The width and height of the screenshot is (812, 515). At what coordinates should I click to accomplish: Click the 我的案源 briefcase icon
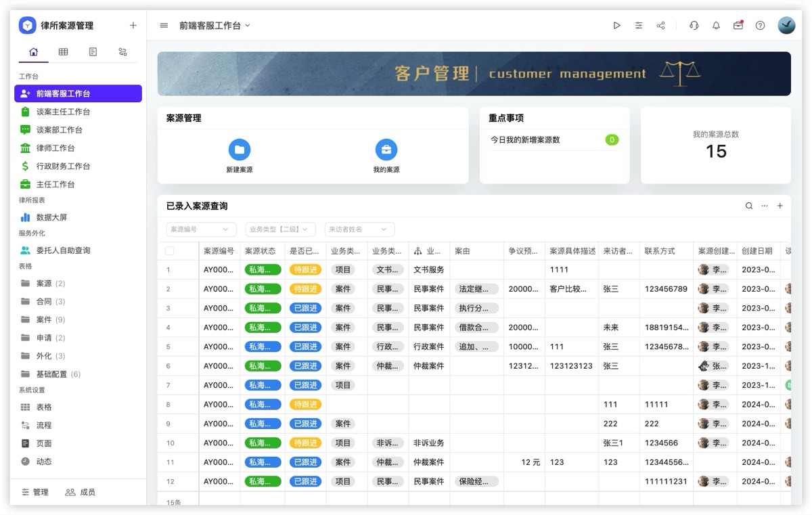tap(386, 150)
